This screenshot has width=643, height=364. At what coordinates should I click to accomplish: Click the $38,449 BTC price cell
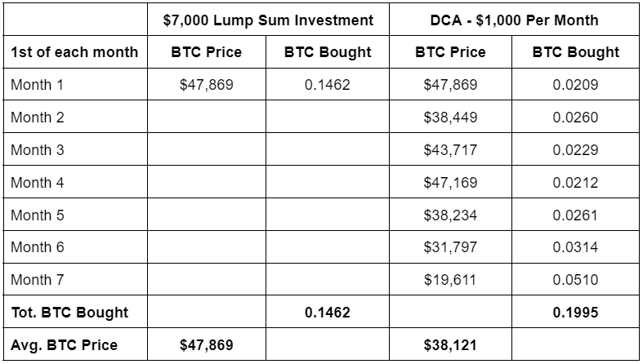coord(450,117)
